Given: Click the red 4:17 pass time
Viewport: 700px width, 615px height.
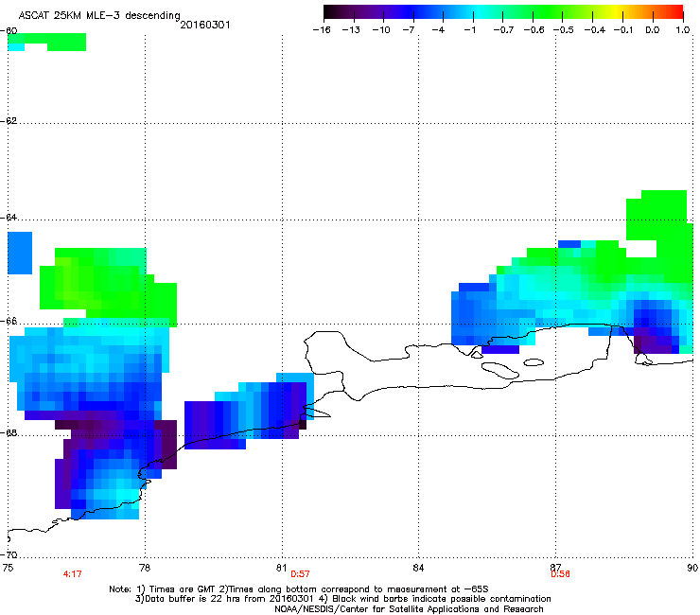Looking at the screenshot, I should pos(72,574).
